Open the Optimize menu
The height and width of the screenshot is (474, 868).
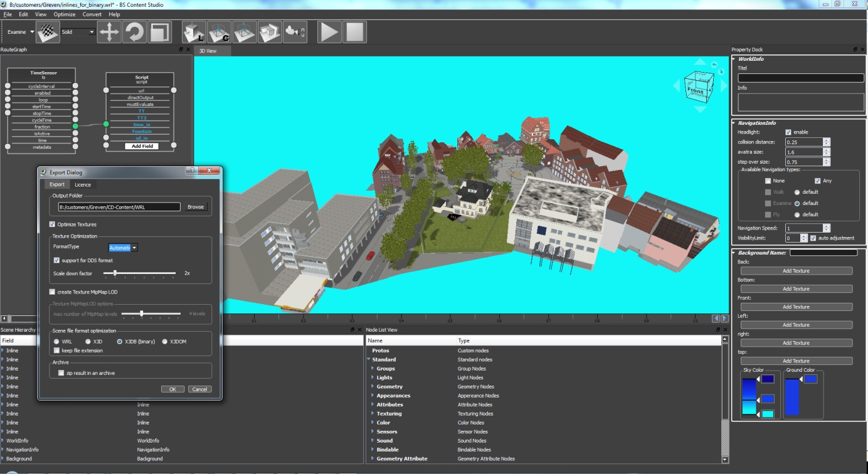coord(64,14)
